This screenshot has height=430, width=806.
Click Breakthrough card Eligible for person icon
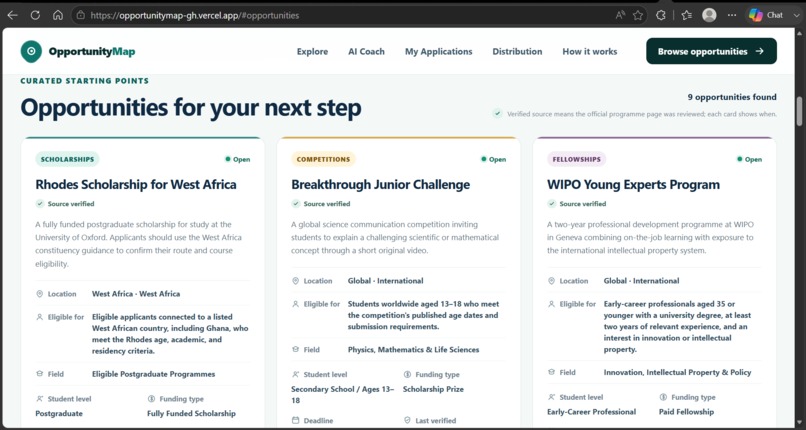pyautogui.click(x=296, y=304)
